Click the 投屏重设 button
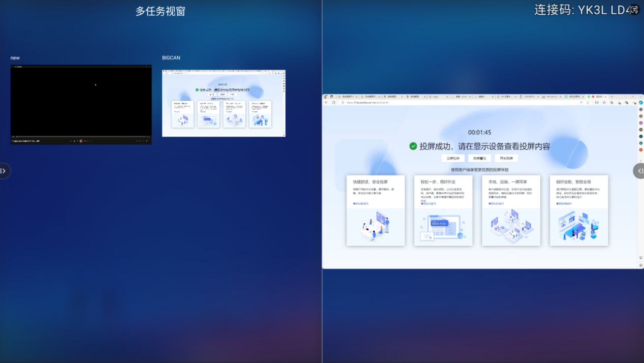This screenshot has height=363, width=644. (x=479, y=158)
